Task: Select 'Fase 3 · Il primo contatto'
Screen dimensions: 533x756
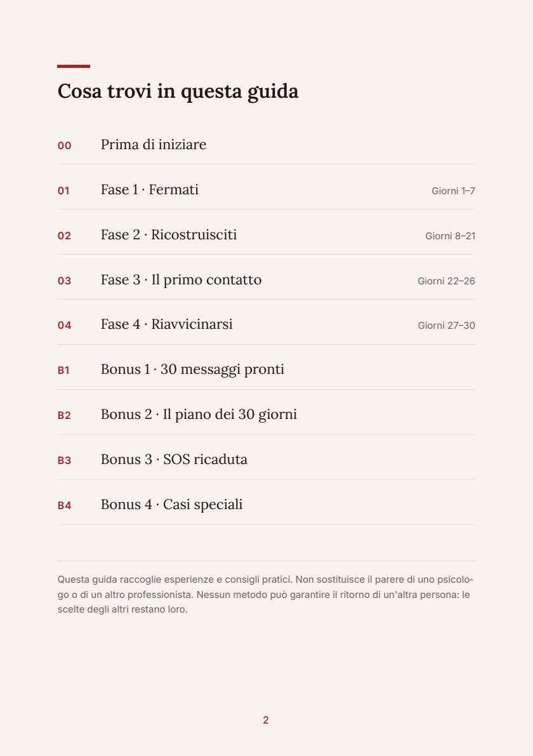Action: pos(266,280)
